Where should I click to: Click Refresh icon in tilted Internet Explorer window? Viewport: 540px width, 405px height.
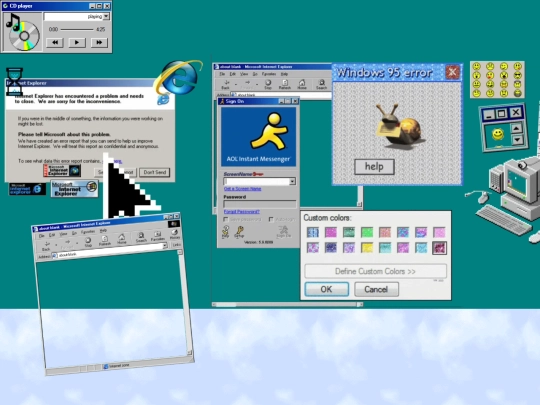(x=104, y=240)
